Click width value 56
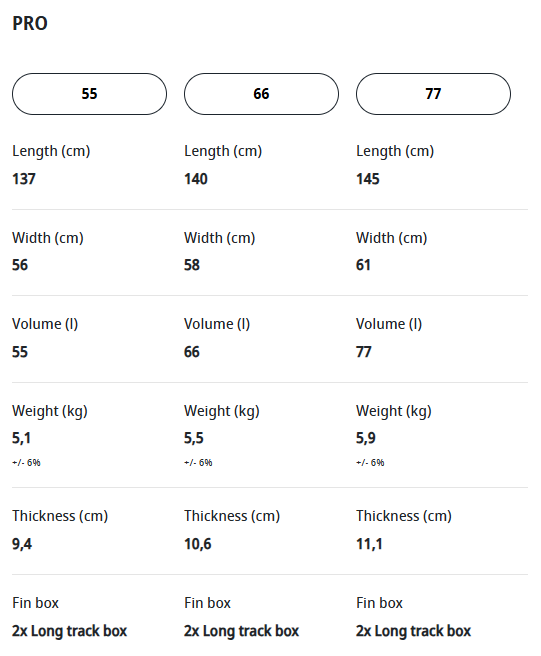 (20, 265)
